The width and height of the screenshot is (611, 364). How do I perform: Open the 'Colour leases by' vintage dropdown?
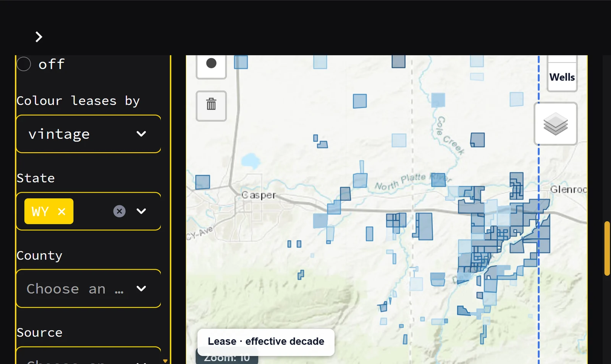click(x=88, y=134)
